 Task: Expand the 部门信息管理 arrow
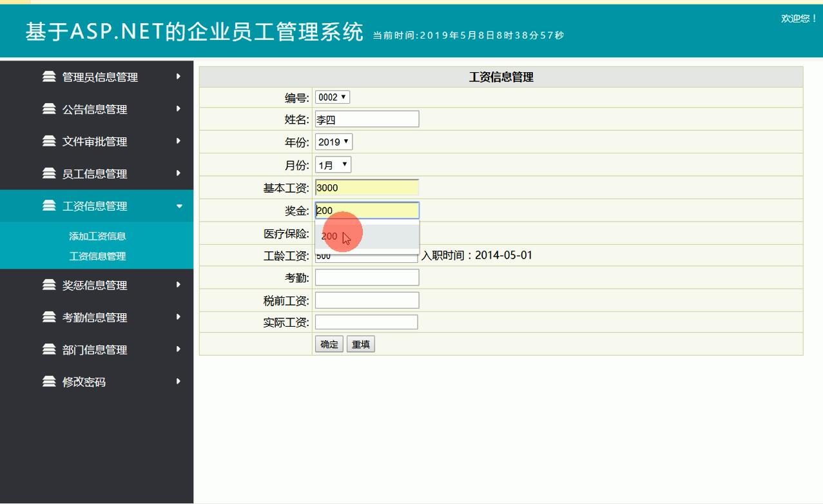pyautogui.click(x=179, y=349)
